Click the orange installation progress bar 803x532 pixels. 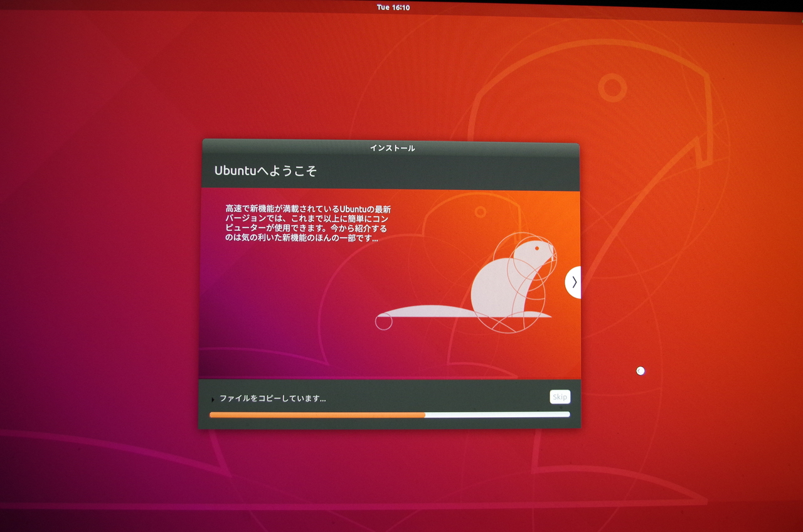(x=390, y=415)
